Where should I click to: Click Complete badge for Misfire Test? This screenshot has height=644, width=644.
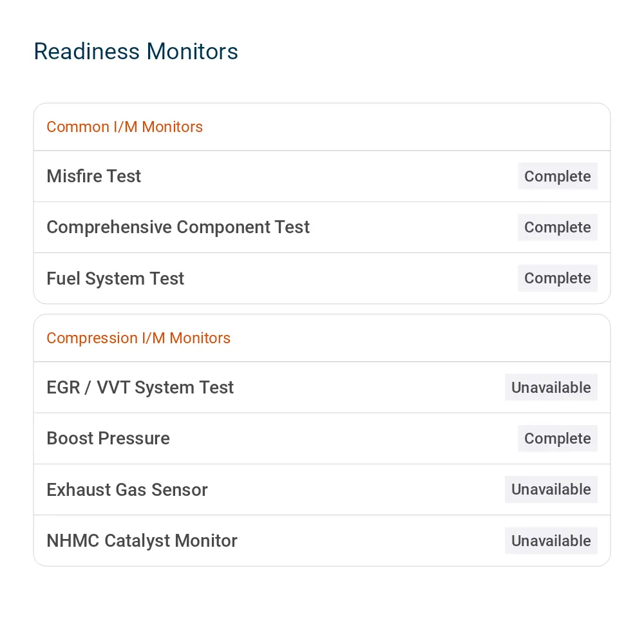tap(557, 176)
